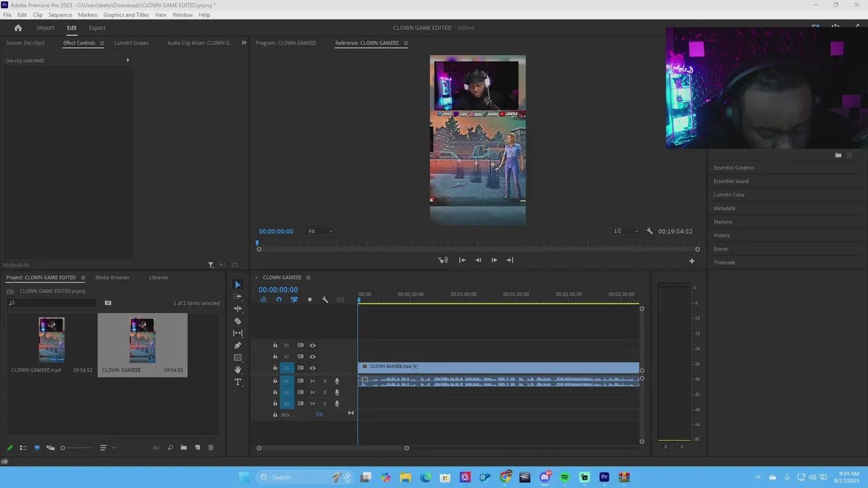This screenshot has width=868, height=488.
Task: Open the Sequence menu
Action: coord(60,15)
